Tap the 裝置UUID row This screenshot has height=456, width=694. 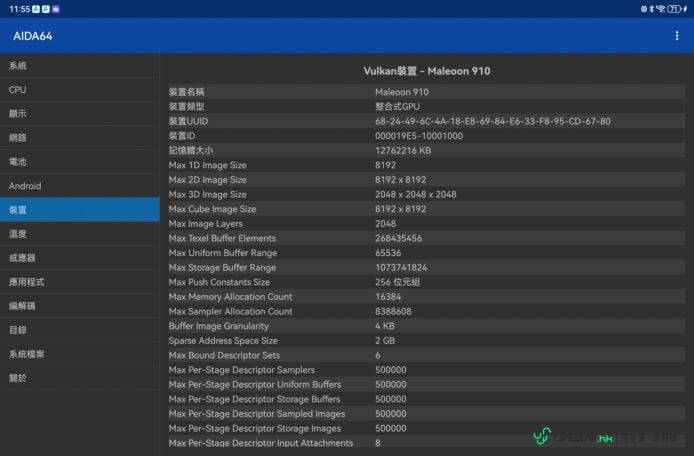425,121
